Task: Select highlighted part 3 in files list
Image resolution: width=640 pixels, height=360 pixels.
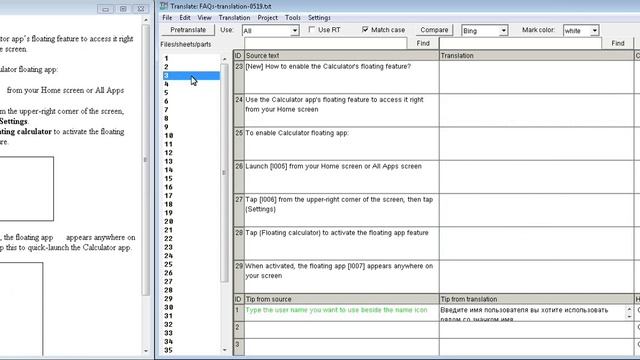Action: pos(191,76)
